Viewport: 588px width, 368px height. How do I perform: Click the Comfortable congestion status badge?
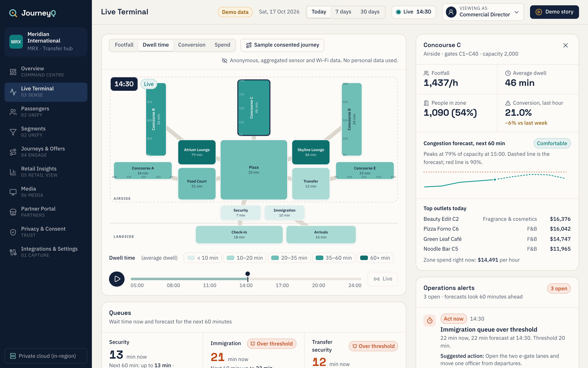(552, 143)
